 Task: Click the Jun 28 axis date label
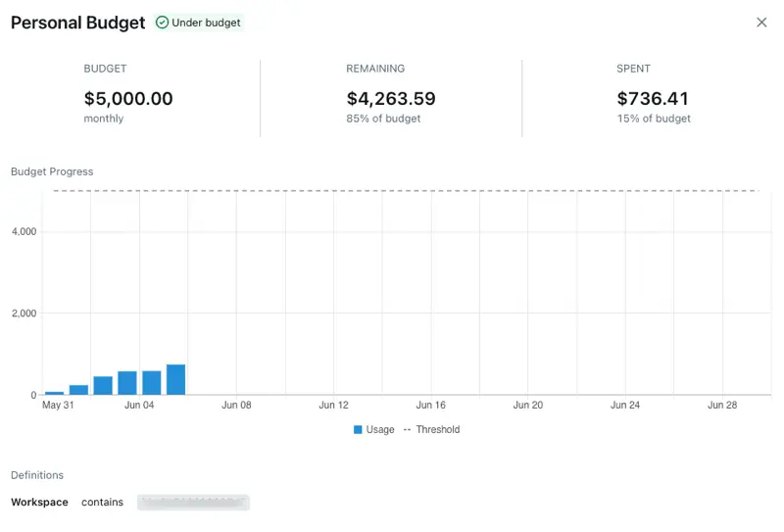[722, 405]
